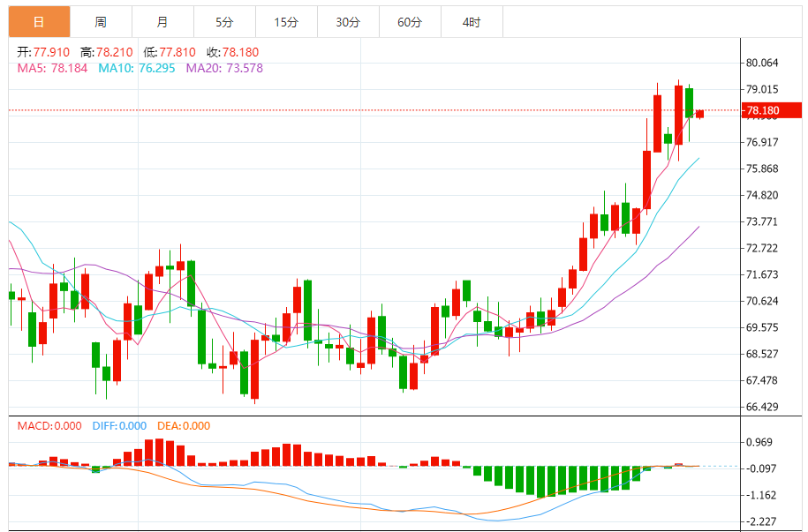This screenshot has width=808, height=532.
Task: Click the MACD:0.000 label
Action: point(49,426)
